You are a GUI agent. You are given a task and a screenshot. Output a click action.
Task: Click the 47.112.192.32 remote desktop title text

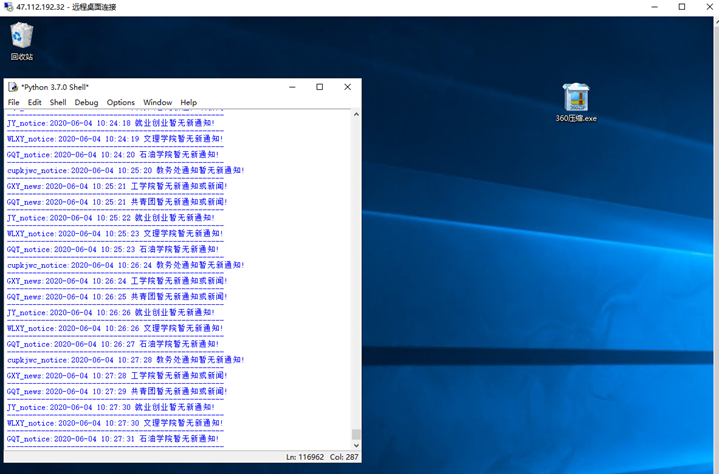[x=66, y=7]
